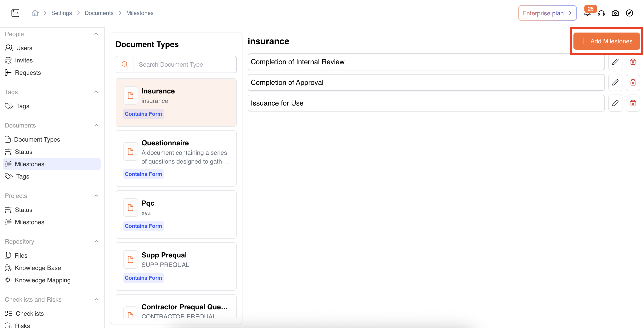Collapse the Repository section
The image size is (644, 328).
tap(96, 242)
